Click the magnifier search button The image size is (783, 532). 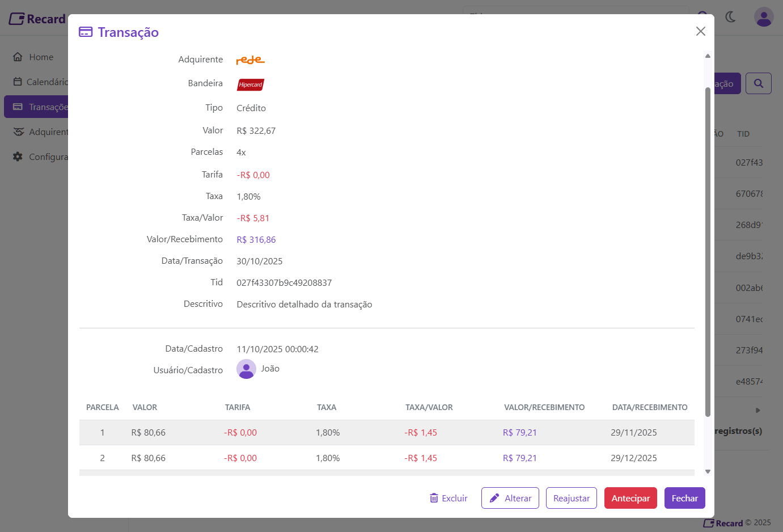point(758,83)
